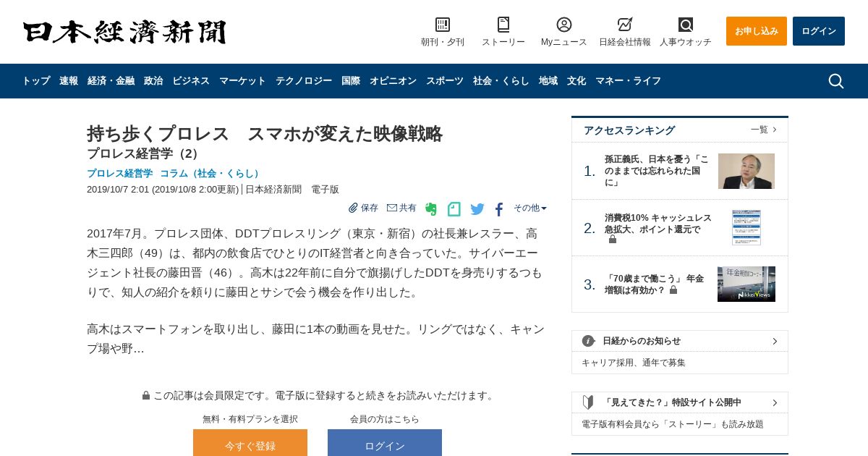Open the 政治 section
The image size is (868, 456).
pyautogui.click(x=153, y=81)
